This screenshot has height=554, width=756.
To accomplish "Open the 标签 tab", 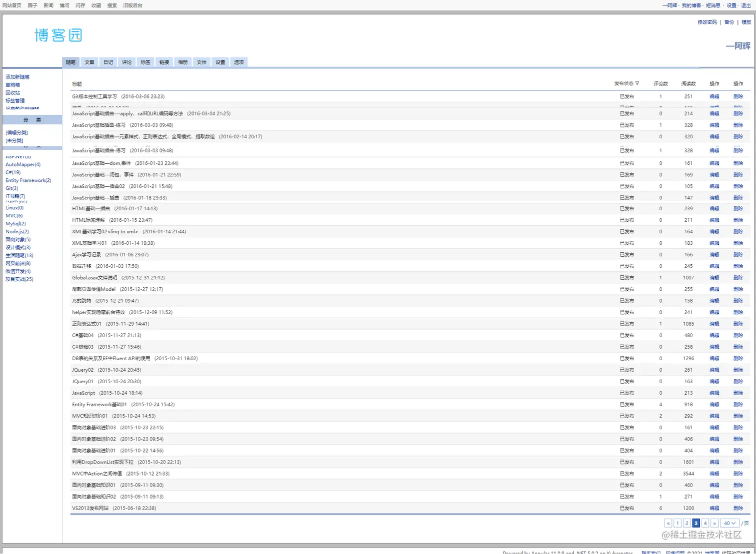I will click(x=145, y=62).
